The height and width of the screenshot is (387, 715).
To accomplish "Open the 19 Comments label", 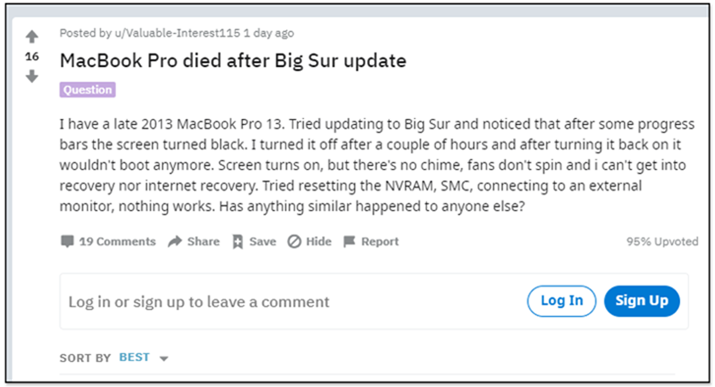I will click(x=118, y=242).
